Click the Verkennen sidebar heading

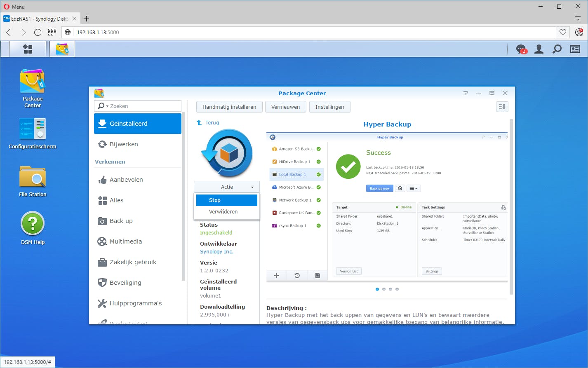pyautogui.click(x=110, y=162)
